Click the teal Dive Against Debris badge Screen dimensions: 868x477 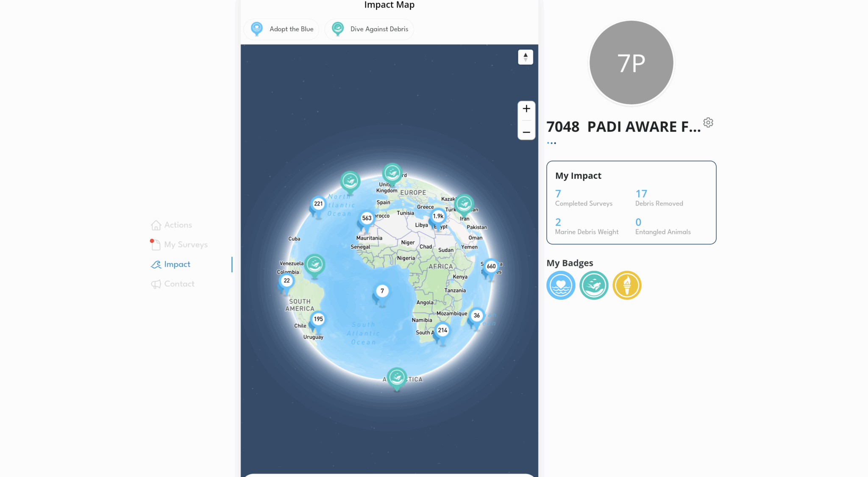pos(594,285)
